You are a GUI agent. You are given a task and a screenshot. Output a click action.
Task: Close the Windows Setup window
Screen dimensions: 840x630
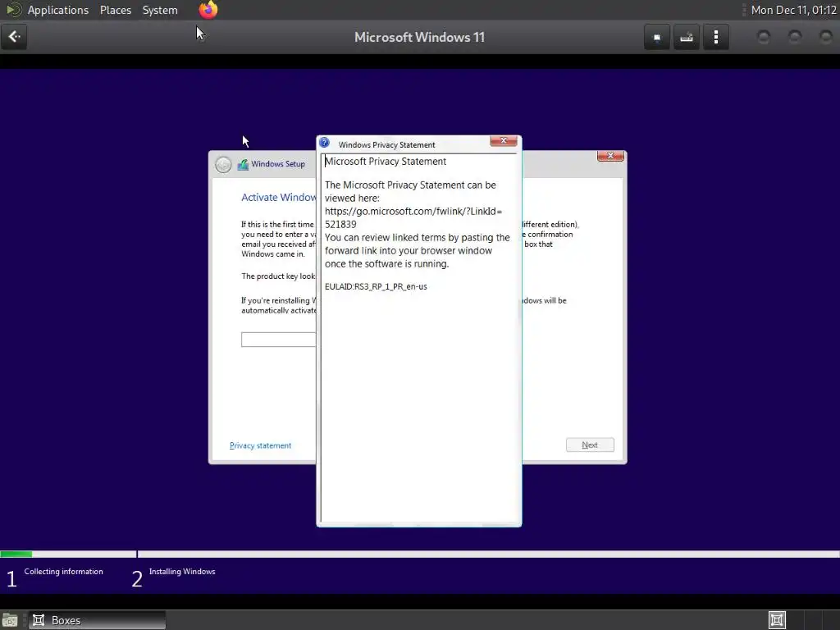click(x=610, y=156)
